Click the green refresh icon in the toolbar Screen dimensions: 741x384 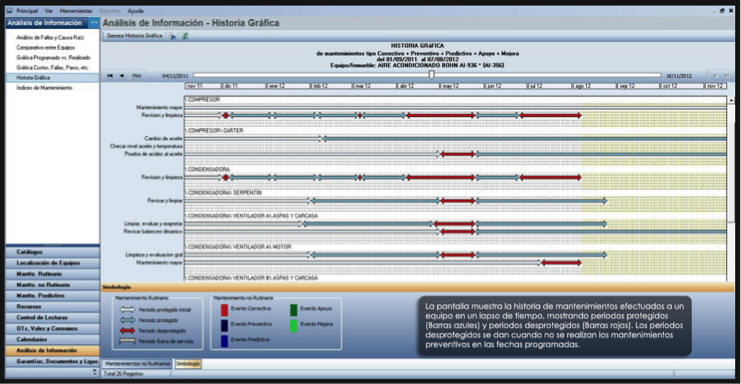(185, 36)
